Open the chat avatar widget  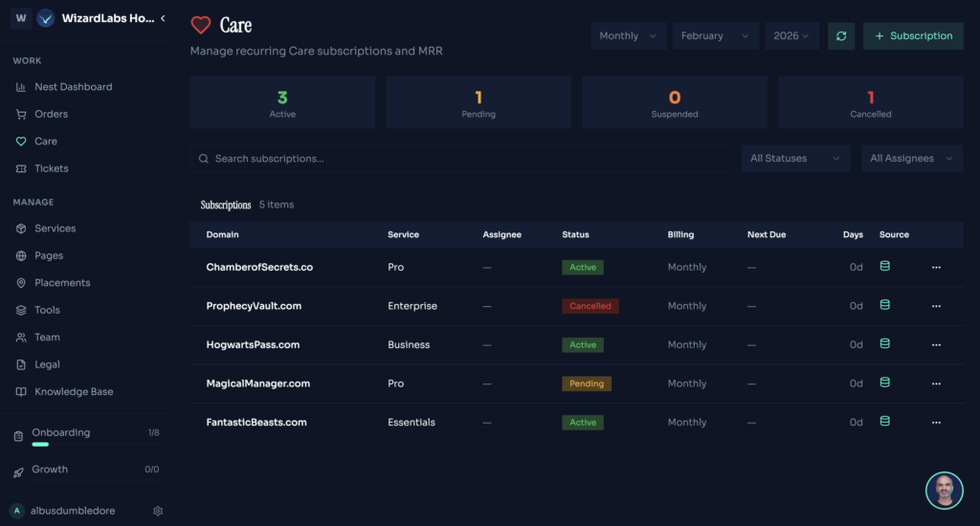[x=944, y=490]
